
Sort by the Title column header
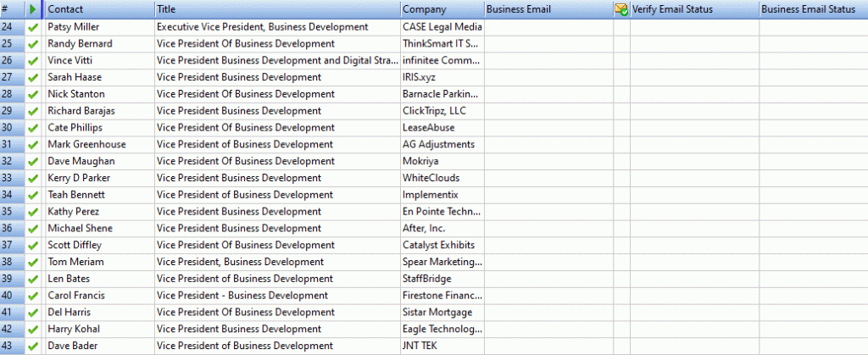[x=277, y=9]
